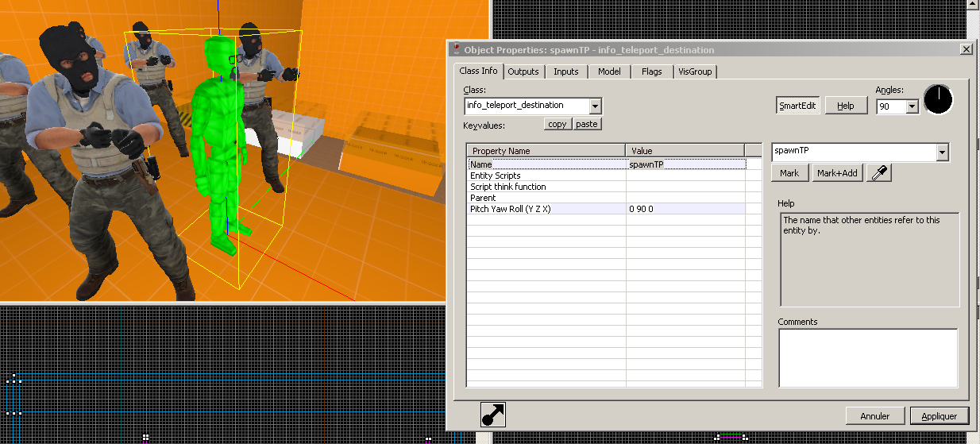The image size is (980, 444).
Task: Click the Value column header
Action: (x=685, y=151)
